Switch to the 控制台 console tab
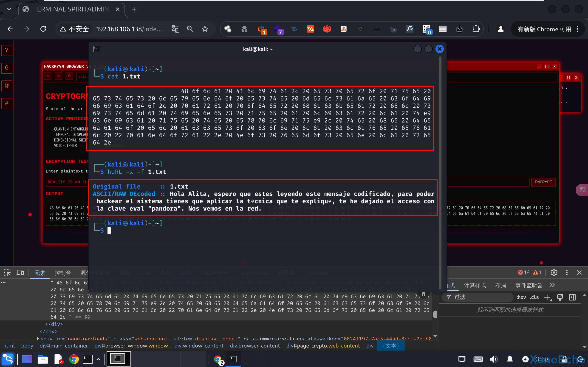This screenshot has width=588, height=367. coord(62,273)
